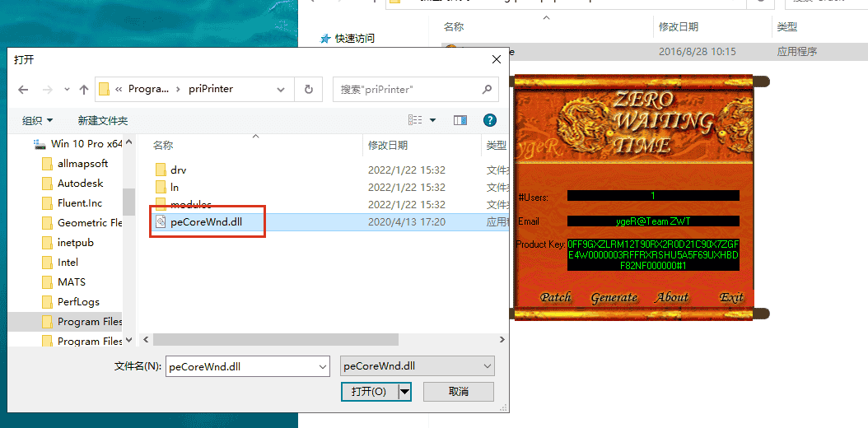Close the Open dialog
The image size is (868, 428).
pyautogui.click(x=497, y=60)
